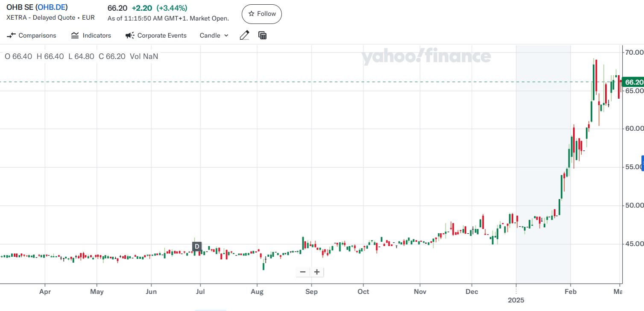The image size is (644, 311).
Task: Click the table view icon beside the pencil
Action: [263, 35]
